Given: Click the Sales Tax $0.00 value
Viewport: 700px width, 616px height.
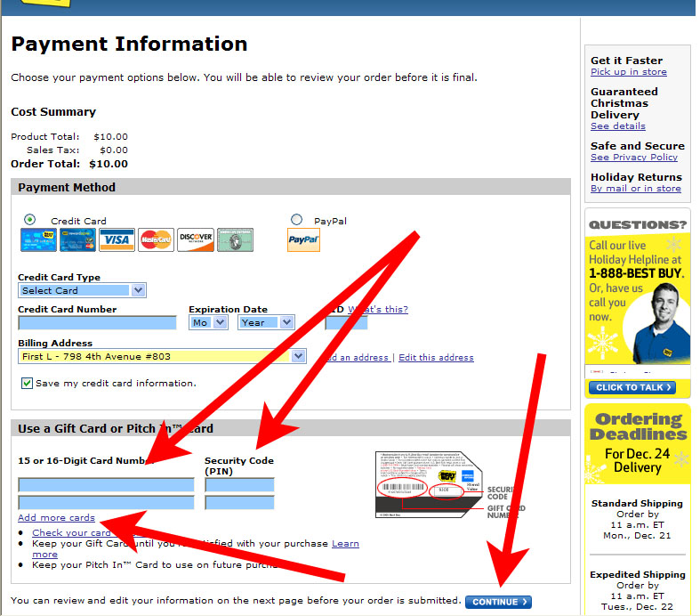Looking at the screenshot, I should 114,150.
